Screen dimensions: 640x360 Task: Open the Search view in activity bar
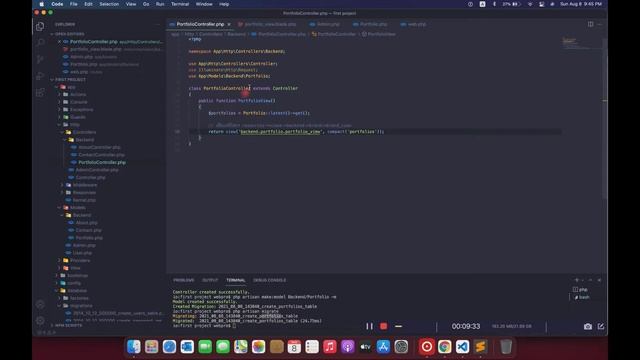click(40, 42)
